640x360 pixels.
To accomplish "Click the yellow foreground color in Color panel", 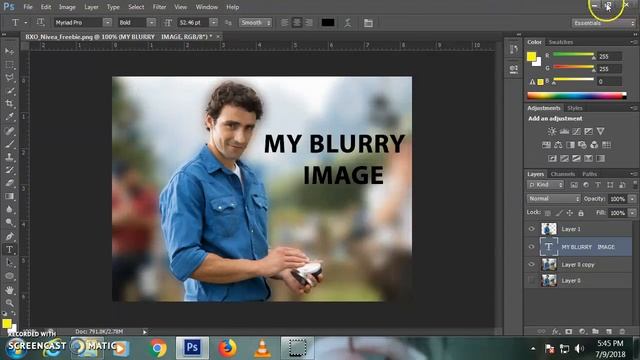I will (x=531, y=56).
